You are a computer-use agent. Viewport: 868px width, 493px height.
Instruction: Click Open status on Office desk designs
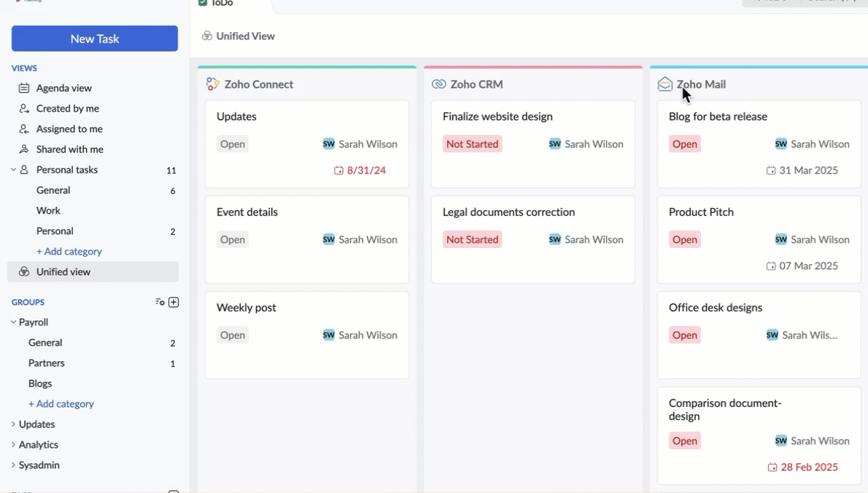coord(685,335)
